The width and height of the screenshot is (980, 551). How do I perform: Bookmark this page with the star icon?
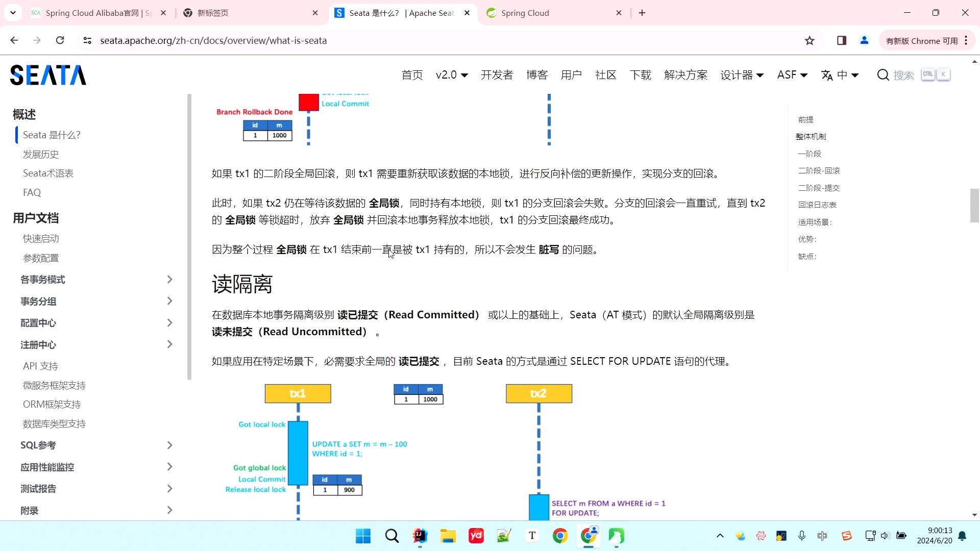point(810,40)
